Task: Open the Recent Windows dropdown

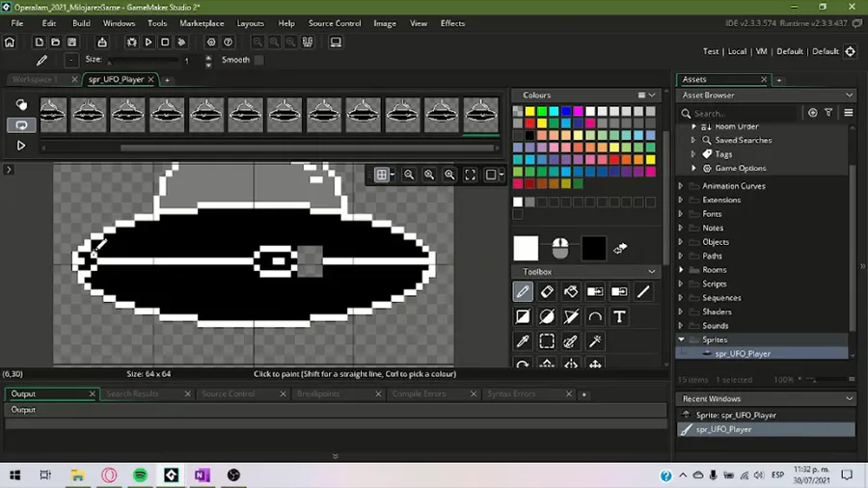Action: pos(849,398)
